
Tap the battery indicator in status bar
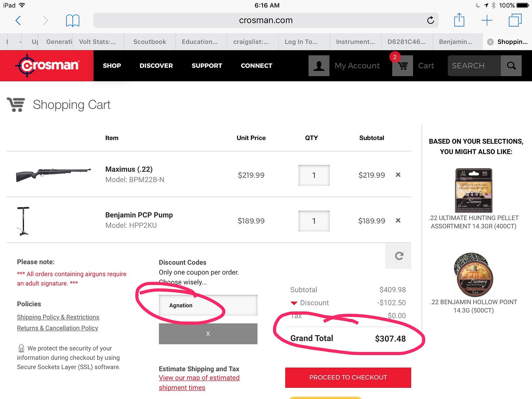(523, 5)
